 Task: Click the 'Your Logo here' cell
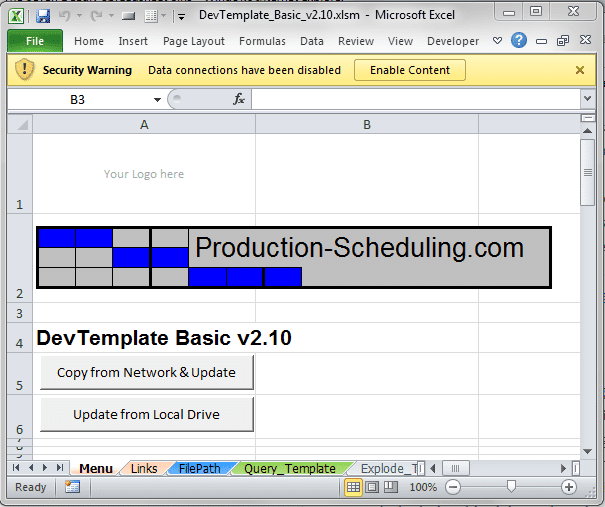pyautogui.click(x=144, y=174)
